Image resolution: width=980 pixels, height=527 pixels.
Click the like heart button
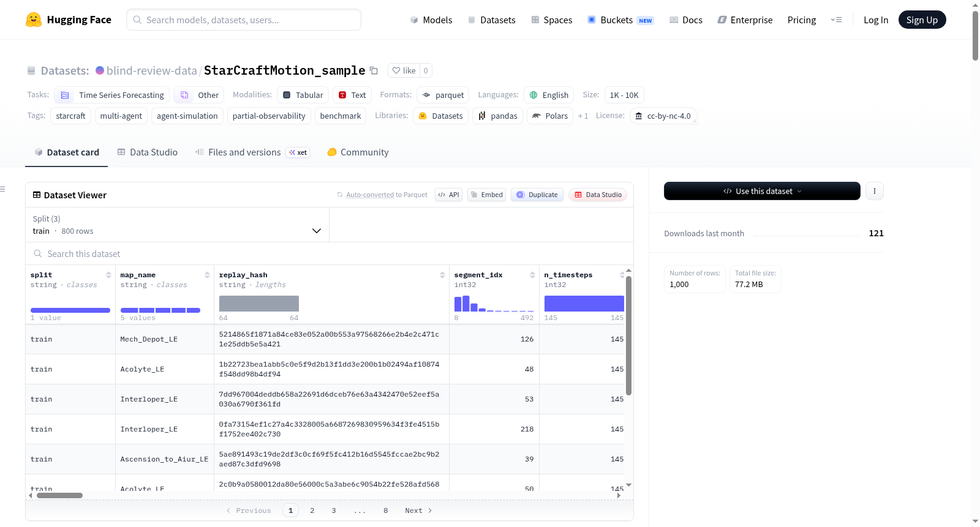(x=404, y=70)
